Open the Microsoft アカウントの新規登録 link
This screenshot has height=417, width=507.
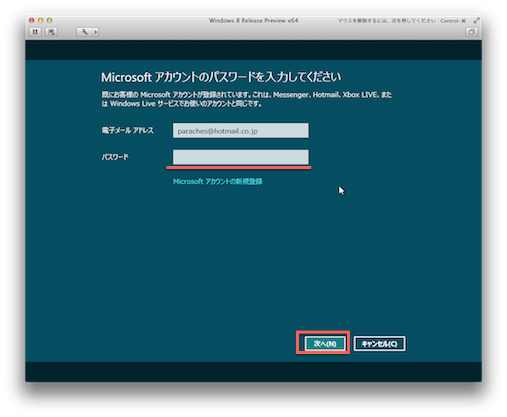[x=218, y=181]
